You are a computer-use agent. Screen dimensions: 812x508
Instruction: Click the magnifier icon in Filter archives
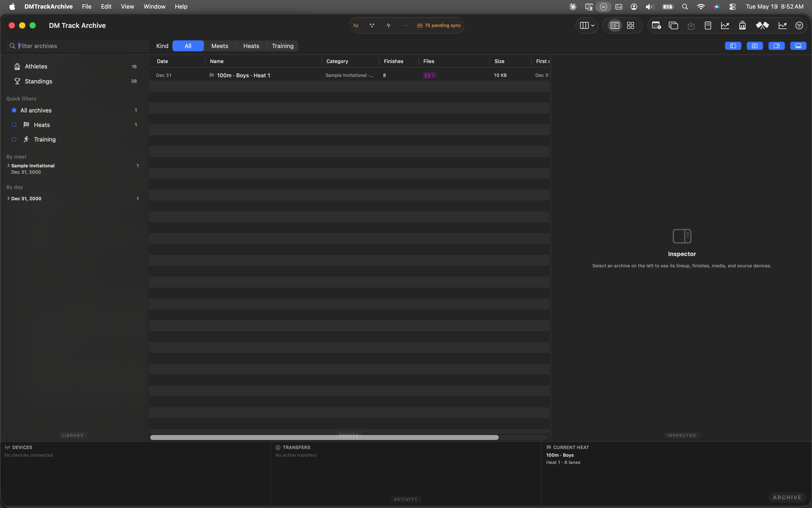12,46
